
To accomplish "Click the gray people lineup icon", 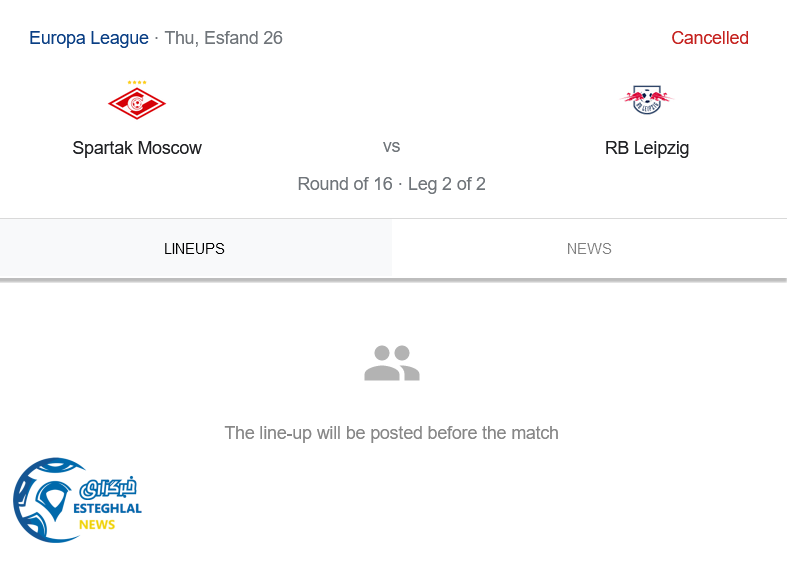I will (x=392, y=363).
